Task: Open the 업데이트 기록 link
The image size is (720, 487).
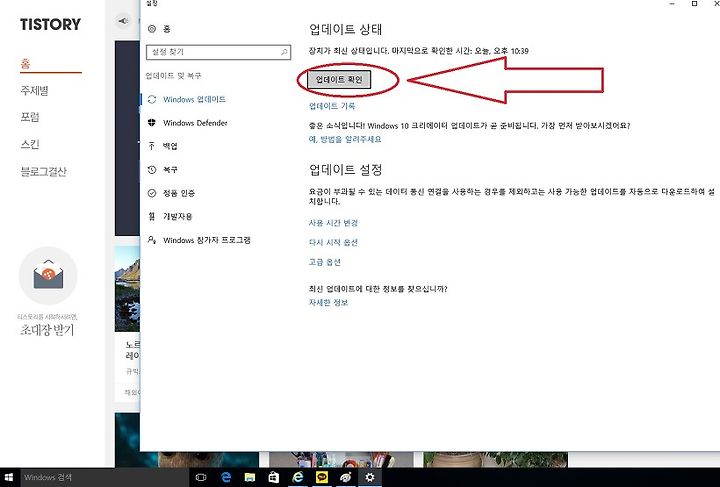Action: click(332, 106)
